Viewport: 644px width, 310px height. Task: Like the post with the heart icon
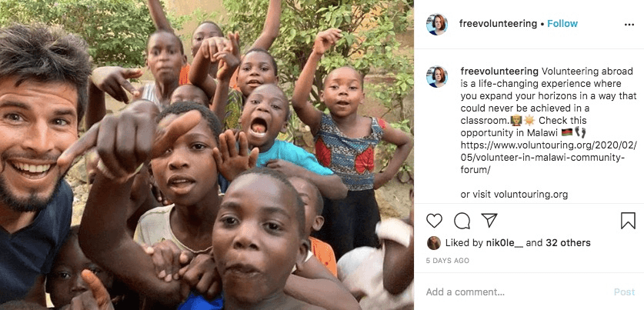point(435,221)
